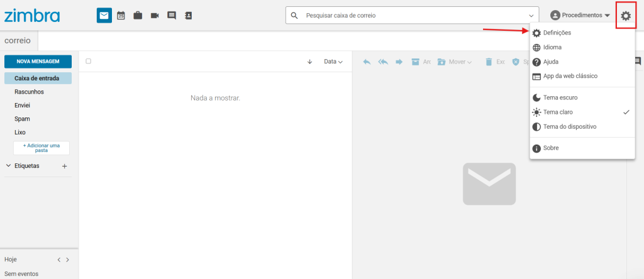This screenshot has height=279, width=644.
Task: Open the video camera icon
Action: (155, 15)
